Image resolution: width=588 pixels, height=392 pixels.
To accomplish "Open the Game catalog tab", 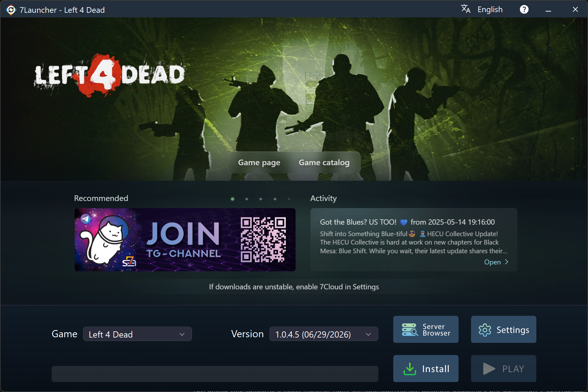I will (x=324, y=162).
